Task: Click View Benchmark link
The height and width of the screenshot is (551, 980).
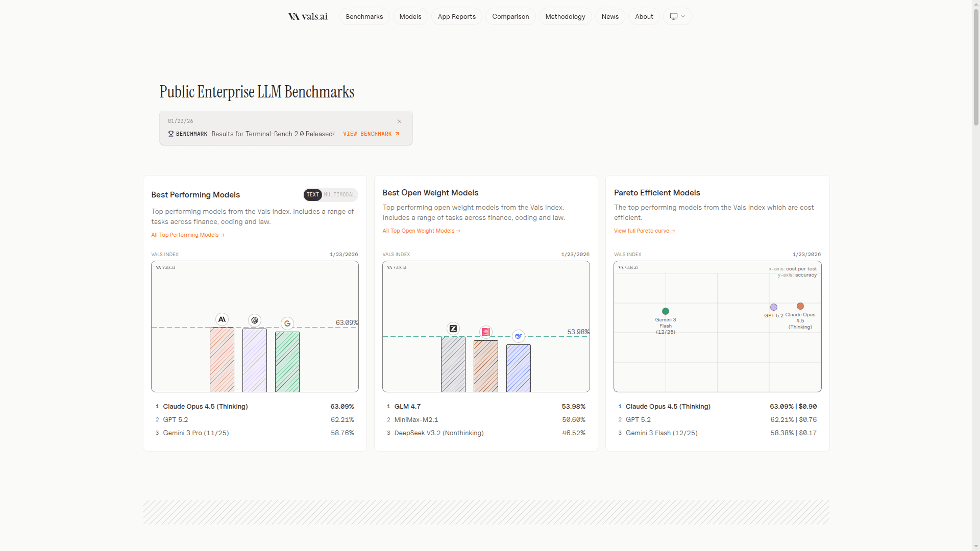Action: pos(371,134)
